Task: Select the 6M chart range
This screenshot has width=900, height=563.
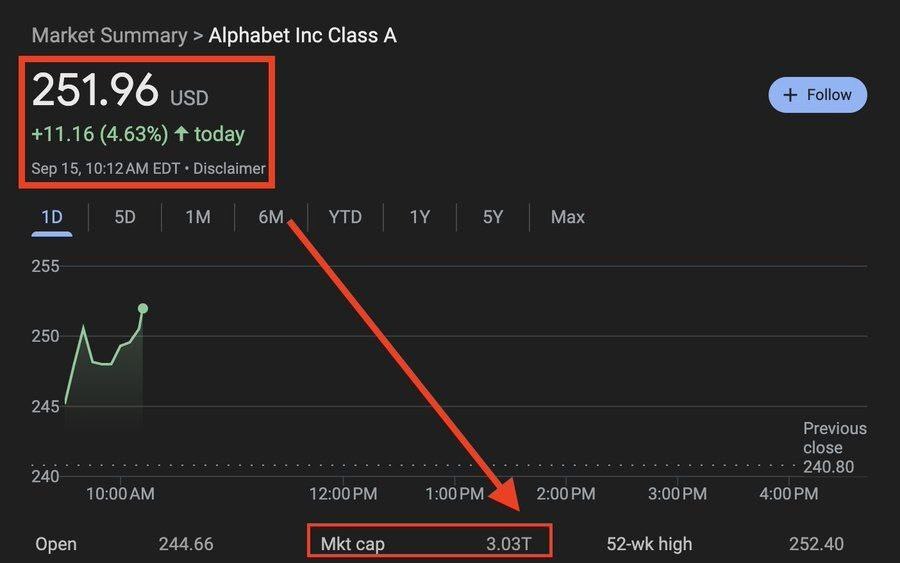Action: pos(271,217)
